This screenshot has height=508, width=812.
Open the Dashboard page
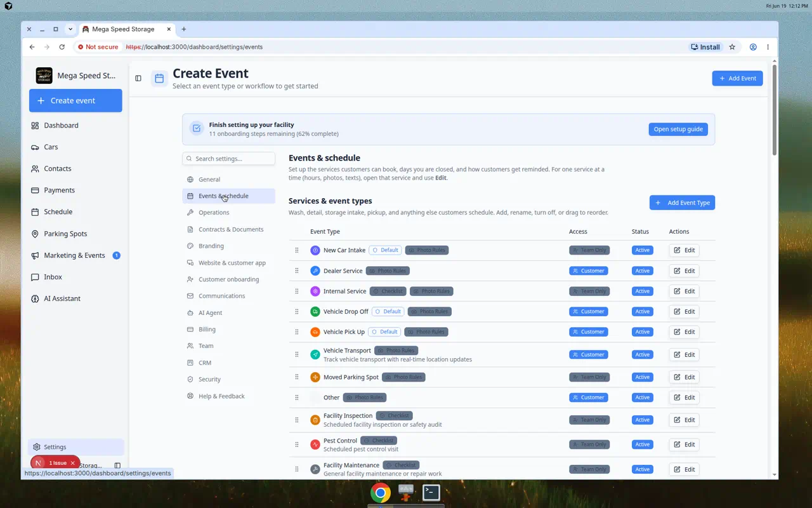point(75,126)
